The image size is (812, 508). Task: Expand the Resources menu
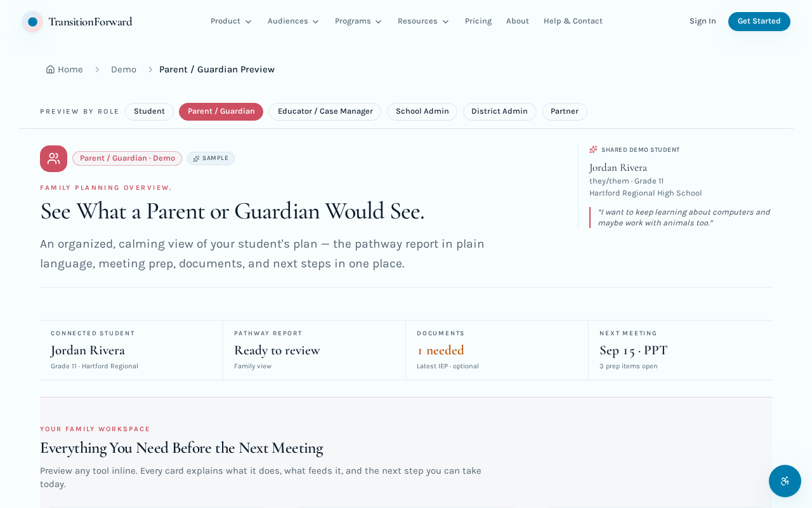[423, 21]
